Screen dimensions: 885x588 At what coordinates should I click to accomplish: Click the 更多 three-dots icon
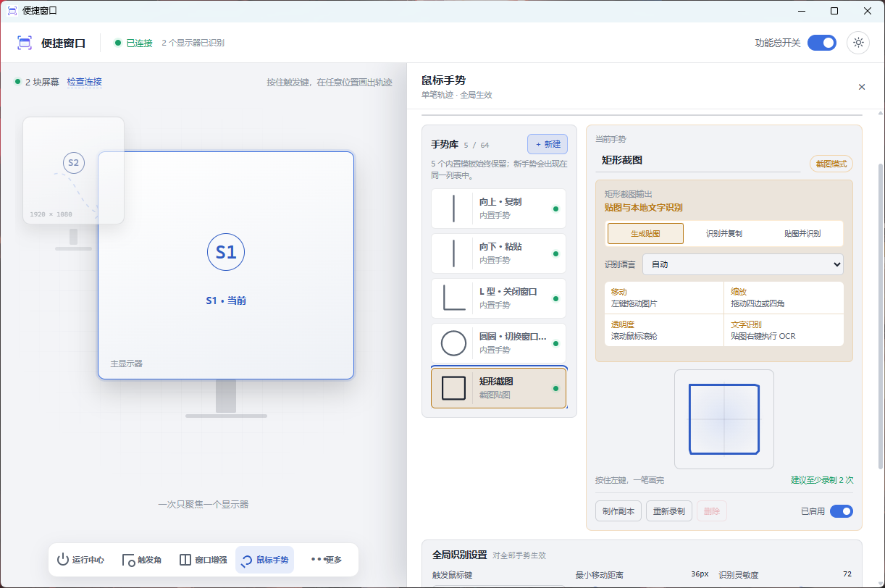[x=317, y=559]
